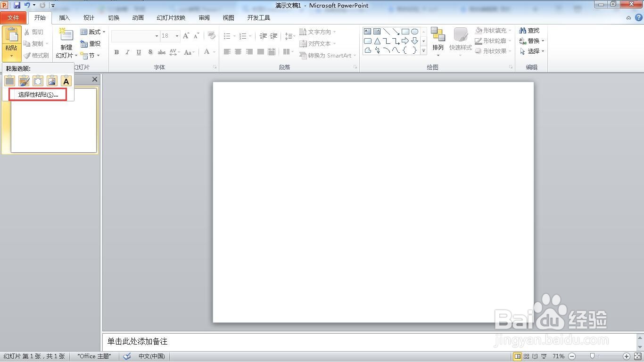Viewport: 644px width, 362px height.
Task: Open change case Aa dropdown
Action: [x=190, y=52]
